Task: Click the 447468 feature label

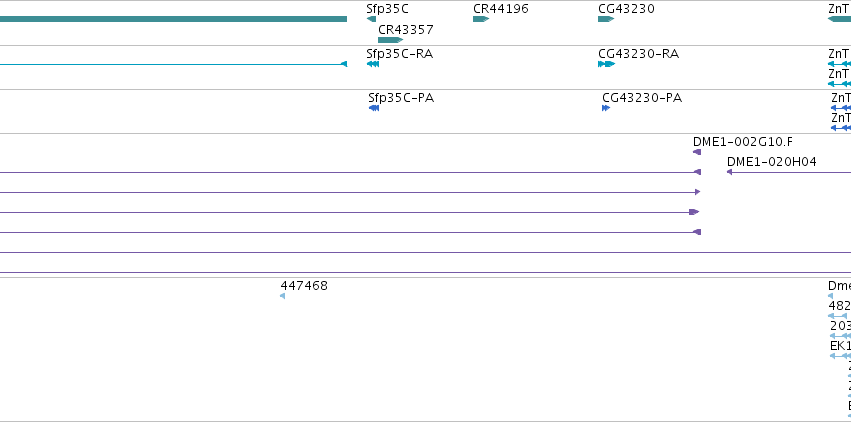Action: [304, 285]
